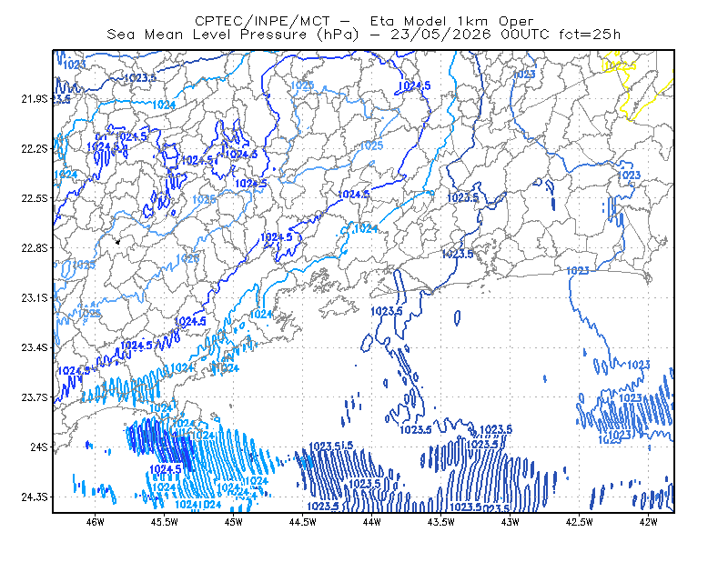Click the small black marker on the map
728x562 pixels.
[118, 242]
